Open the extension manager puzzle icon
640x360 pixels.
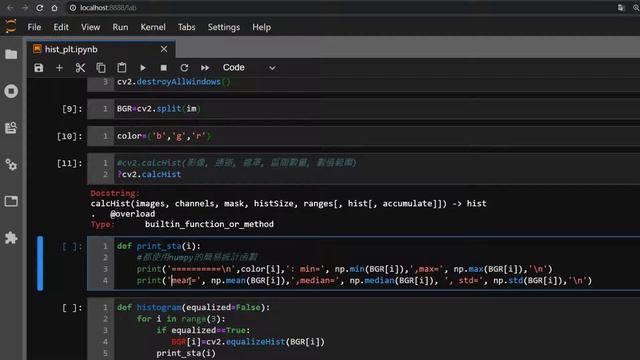coord(11,238)
